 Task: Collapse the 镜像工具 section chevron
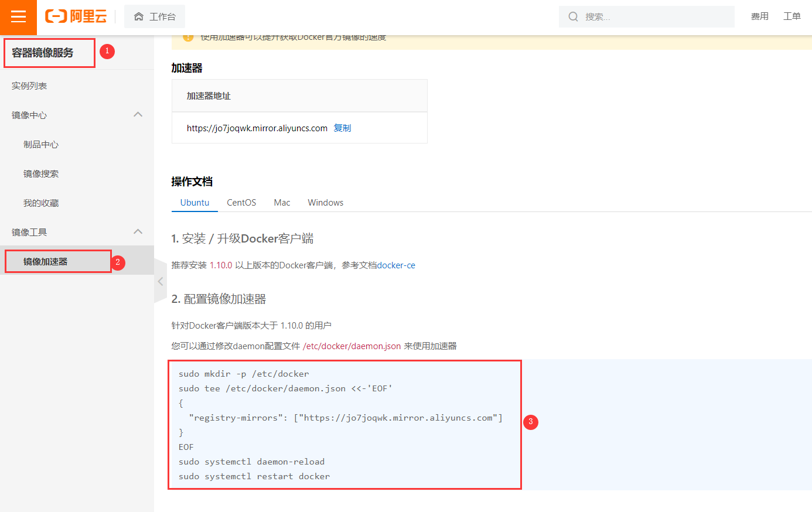(x=138, y=231)
